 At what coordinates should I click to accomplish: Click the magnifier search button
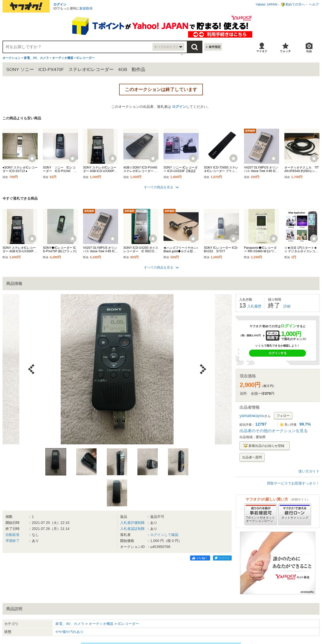194,47
